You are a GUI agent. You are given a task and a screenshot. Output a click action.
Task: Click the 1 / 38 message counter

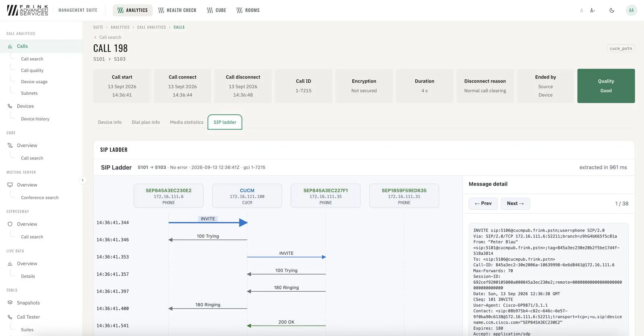[x=621, y=204]
